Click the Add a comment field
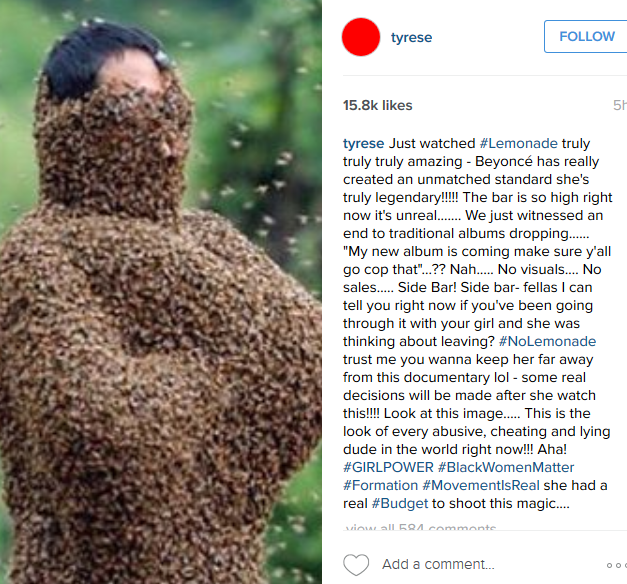Image resolution: width=627 pixels, height=584 pixels. (x=438, y=564)
